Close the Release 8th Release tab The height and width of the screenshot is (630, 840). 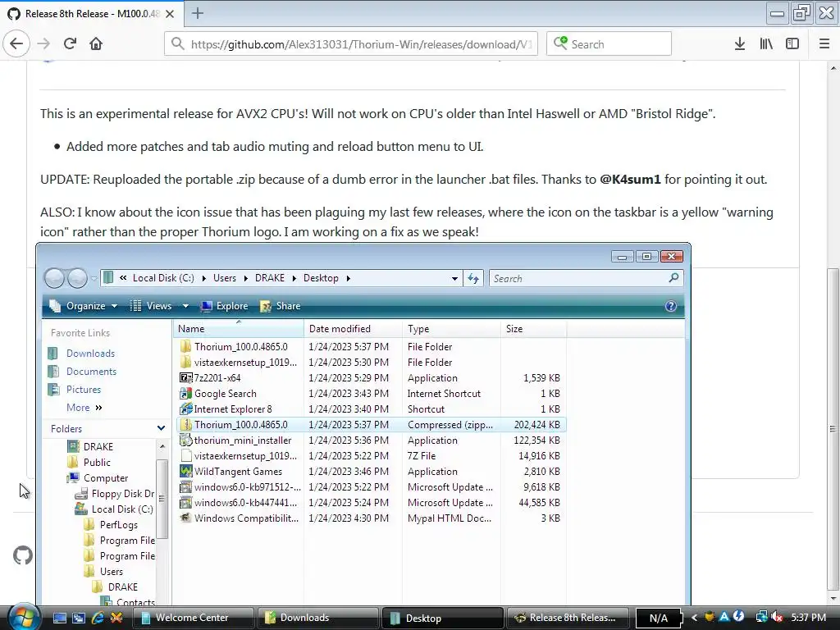170,14
